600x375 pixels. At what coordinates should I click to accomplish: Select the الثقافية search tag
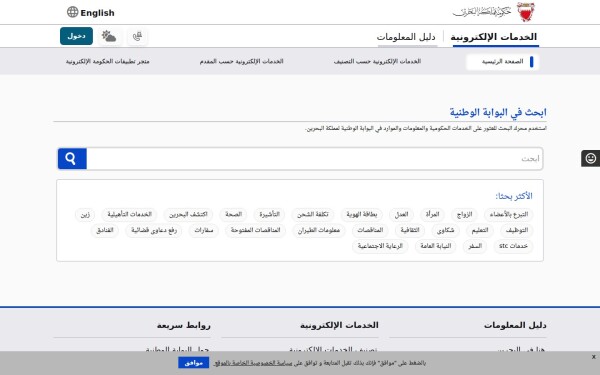pyautogui.click(x=410, y=230)
